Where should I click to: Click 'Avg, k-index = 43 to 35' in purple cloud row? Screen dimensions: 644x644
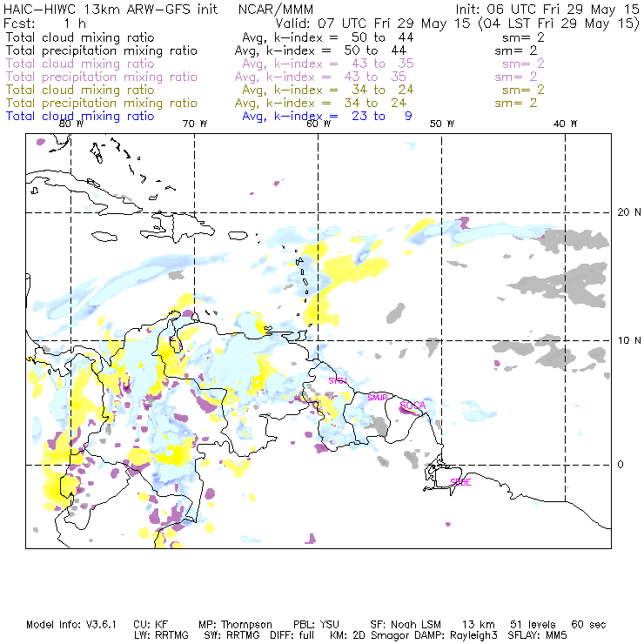328,64
